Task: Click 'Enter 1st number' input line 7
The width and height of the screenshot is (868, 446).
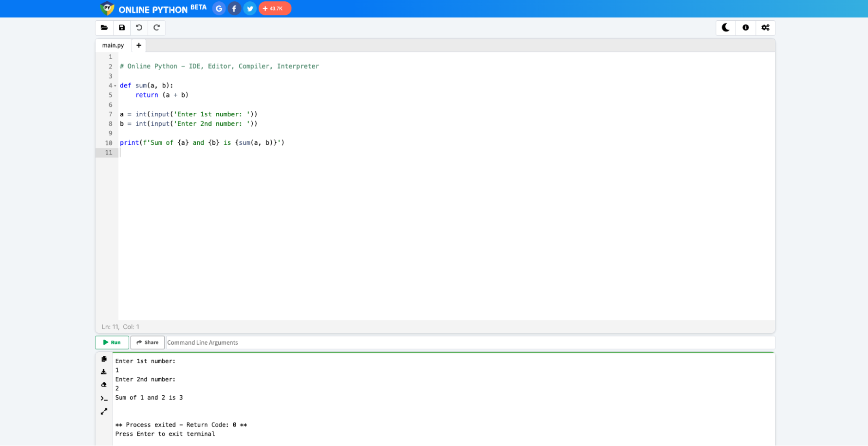Action: pos(188,114)
